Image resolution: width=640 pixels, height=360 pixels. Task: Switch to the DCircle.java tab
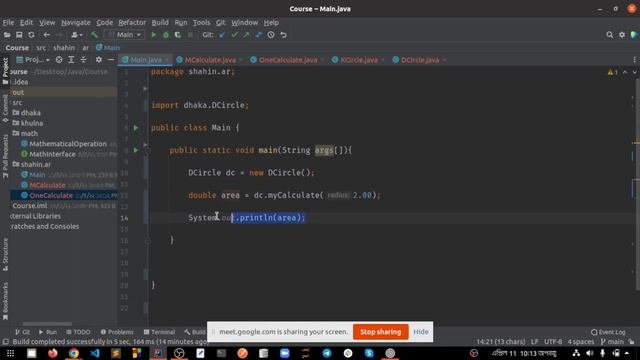tap(420, 60)
